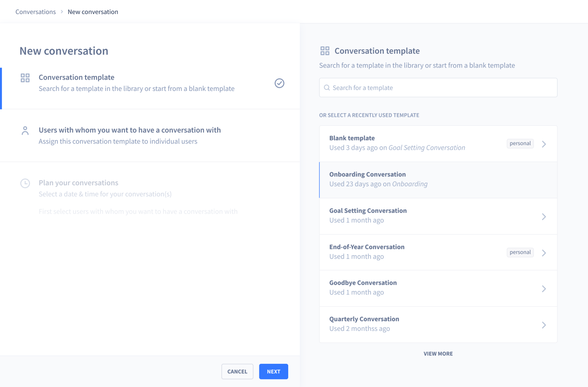588x387 pixels.
Task: Select the Conversation template step title
Action: click(77, 77)
